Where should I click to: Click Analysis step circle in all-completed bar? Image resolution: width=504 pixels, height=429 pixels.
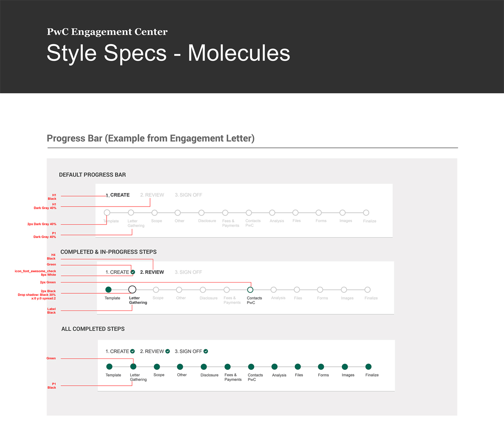pos(275,367)
